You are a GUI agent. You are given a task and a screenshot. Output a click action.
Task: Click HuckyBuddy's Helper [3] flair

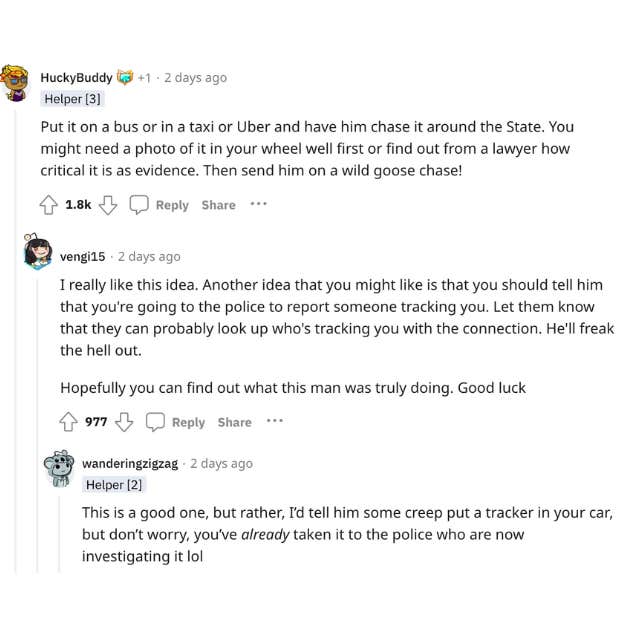(x=72, y=99)
